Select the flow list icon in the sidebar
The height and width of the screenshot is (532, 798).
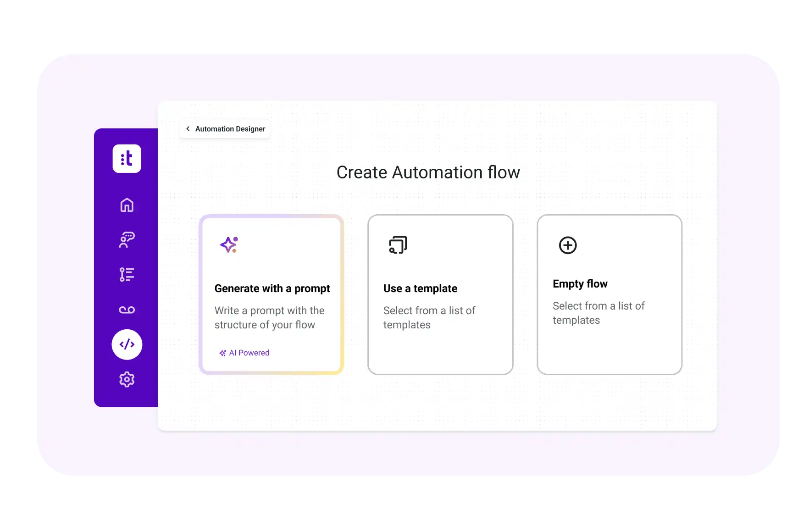click(127, 274)
